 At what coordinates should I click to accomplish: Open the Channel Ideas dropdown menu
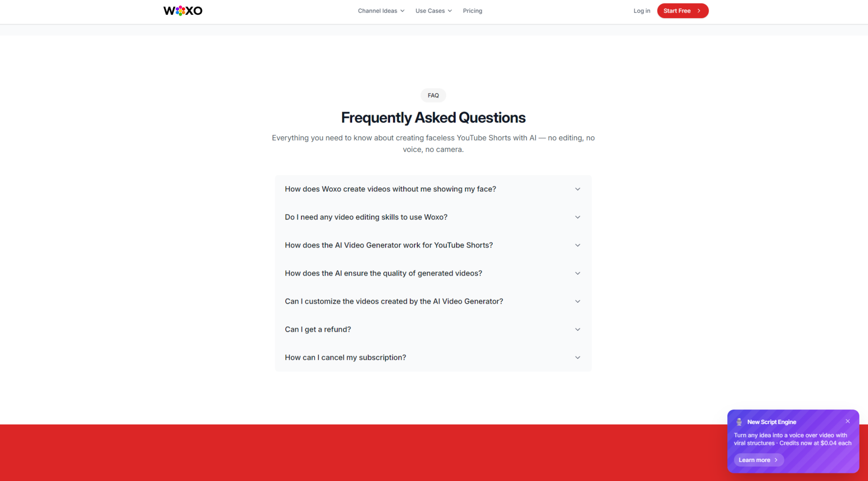[x=381, y=11]
